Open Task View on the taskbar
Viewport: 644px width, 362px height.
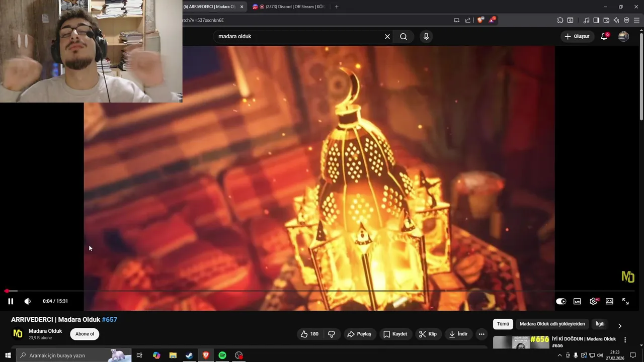coord(139,355)
